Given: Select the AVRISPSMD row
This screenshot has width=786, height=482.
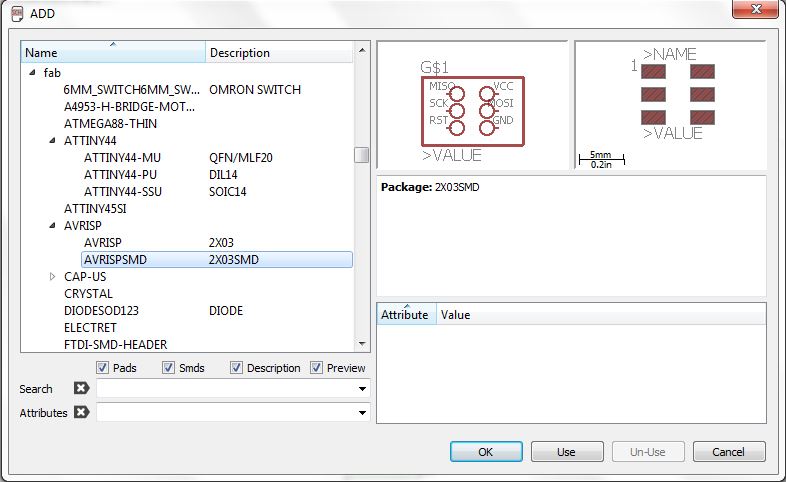Looking at the screenshot, I should (217, 260).
